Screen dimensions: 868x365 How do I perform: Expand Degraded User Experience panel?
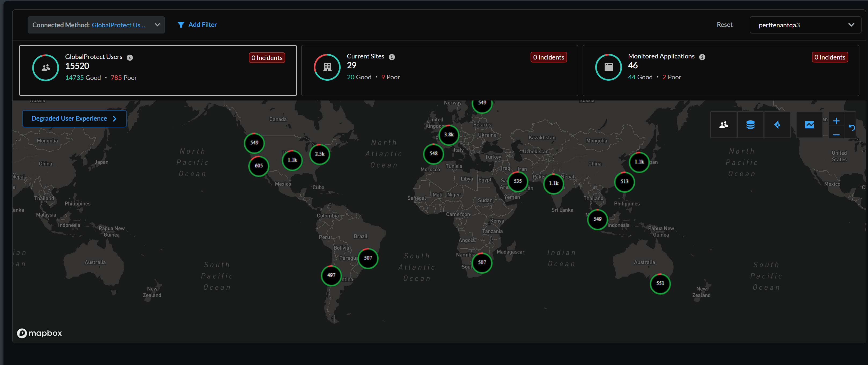tap(75, 118)
